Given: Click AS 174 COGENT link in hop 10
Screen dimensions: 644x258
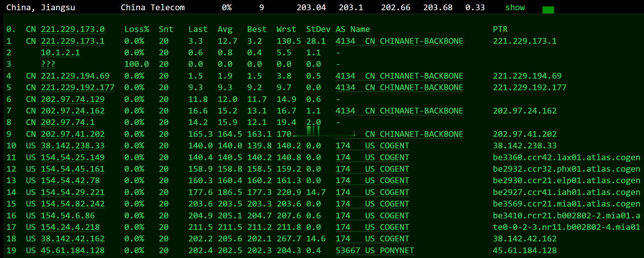Looking at the screenshot, I should pyautogui.click(x=372, y=146).
